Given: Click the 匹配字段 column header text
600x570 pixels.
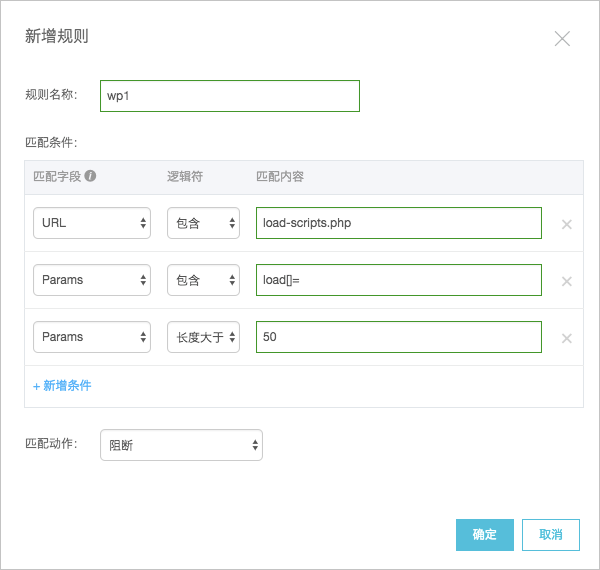Looking at the screenshot, I should (x=57, y=176).
